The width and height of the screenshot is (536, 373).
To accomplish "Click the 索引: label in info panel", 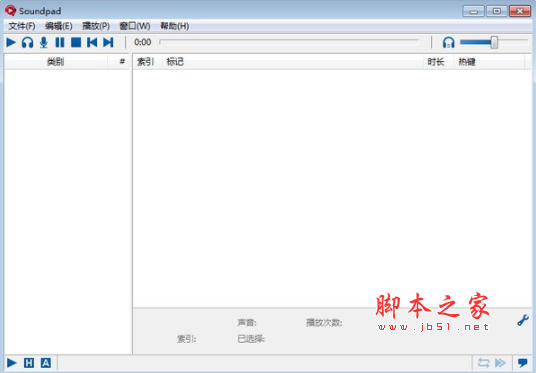I will click(187, 339).
